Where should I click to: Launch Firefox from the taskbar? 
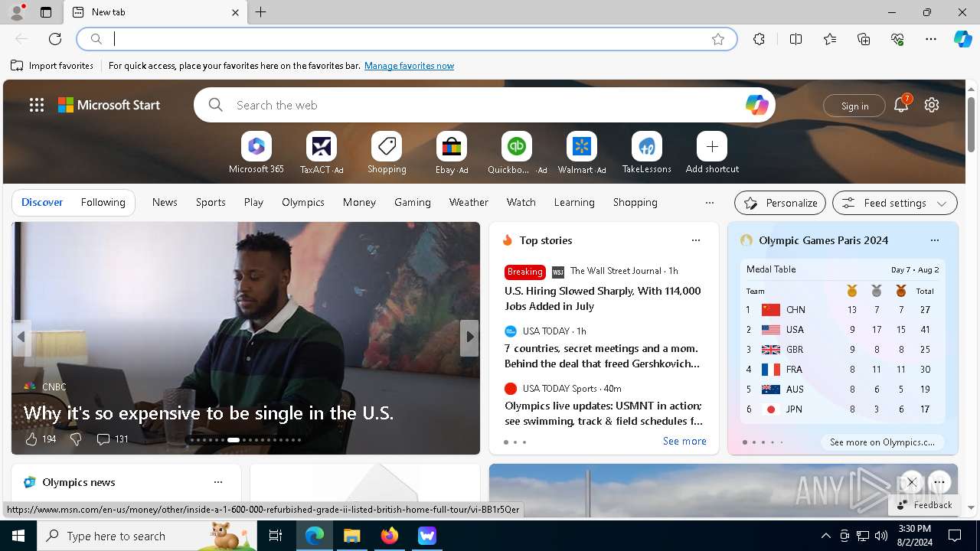(389, 536)
